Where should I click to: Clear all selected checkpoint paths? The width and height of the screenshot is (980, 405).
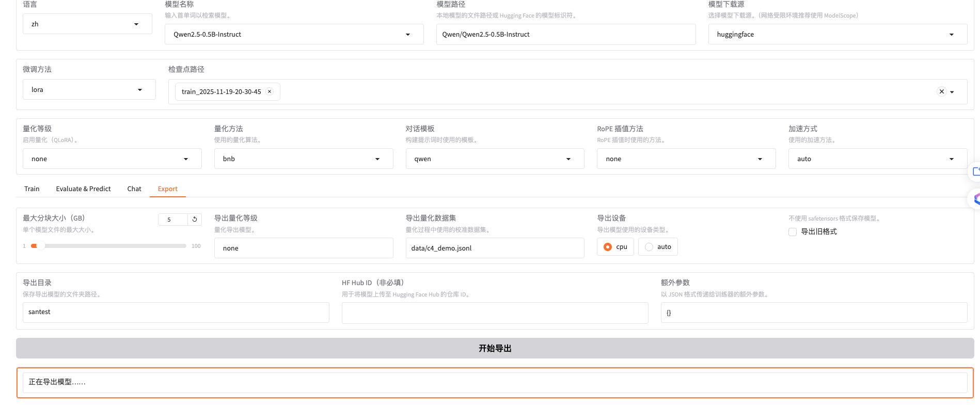click(x=941, y=91)
